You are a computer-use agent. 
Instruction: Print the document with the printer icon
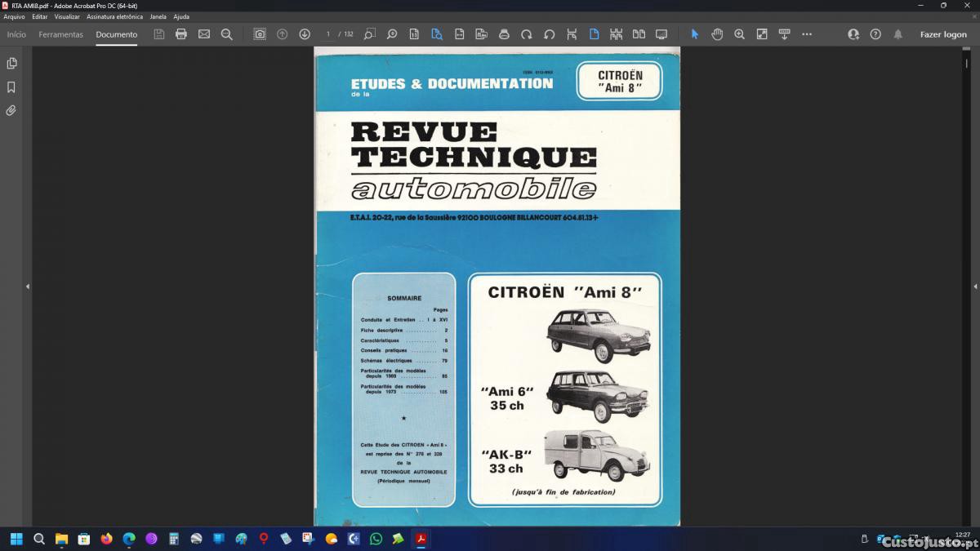point(181,34)
